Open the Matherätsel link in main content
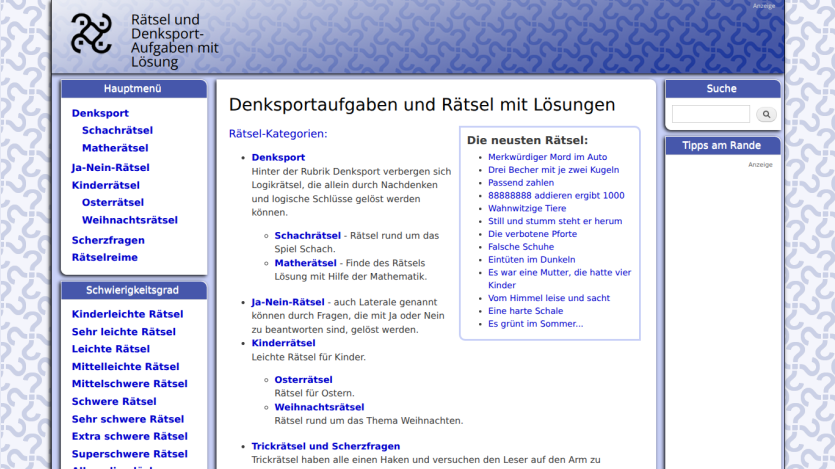Image resolution: width=835 pixels, height=469 pixels. pos(305,263)
